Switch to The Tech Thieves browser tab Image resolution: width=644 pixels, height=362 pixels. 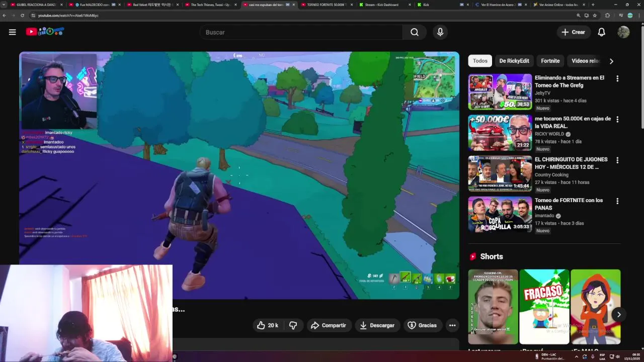click(x=210, y=5)
